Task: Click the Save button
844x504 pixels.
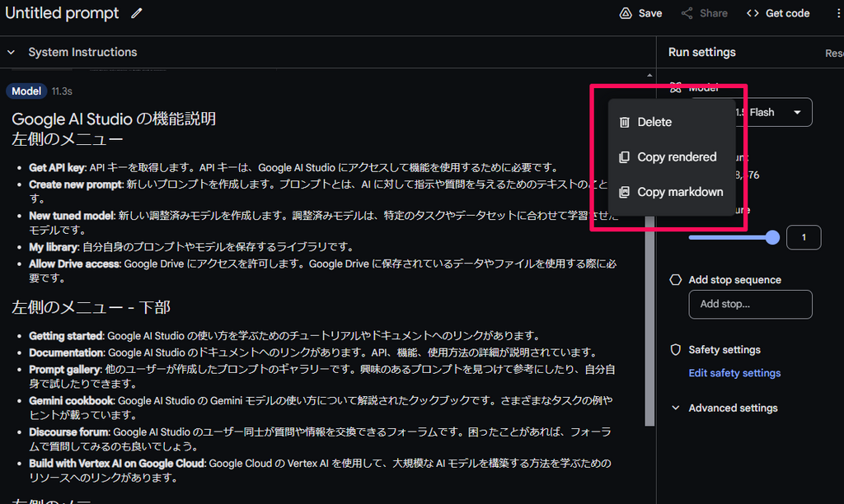Action: click(x=641, y=13)
